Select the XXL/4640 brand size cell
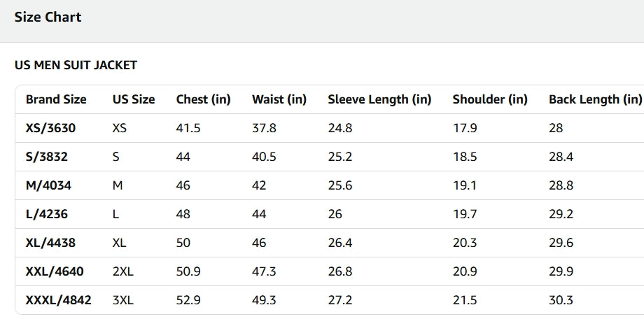This screenshot has height=319, width=644. click(x=54, y=271)
